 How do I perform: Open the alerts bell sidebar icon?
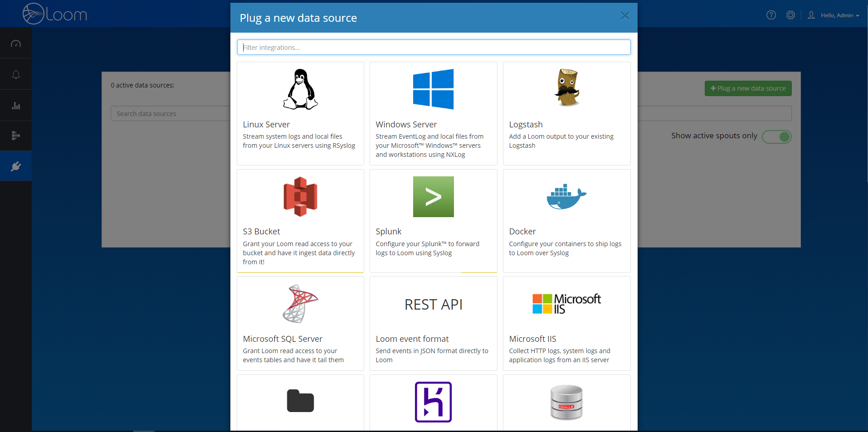coord(16,74)
